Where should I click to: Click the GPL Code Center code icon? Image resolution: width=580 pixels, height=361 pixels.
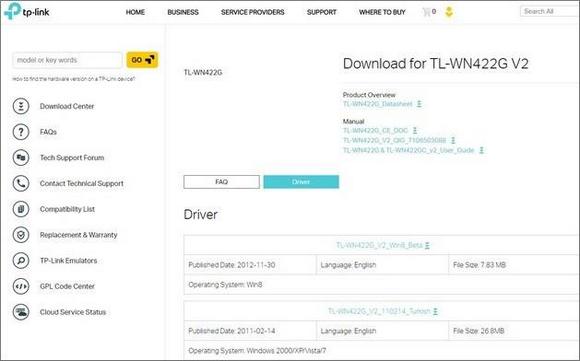pyautogui.click(x=21, y=286)
